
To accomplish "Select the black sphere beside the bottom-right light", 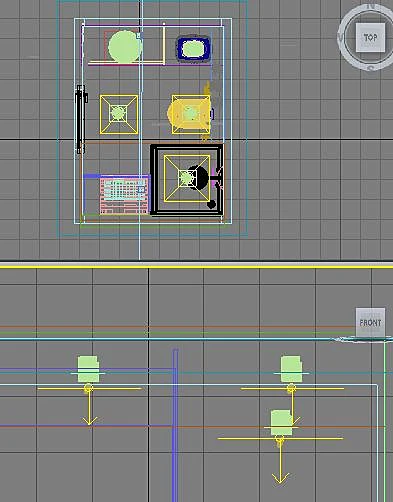I will tap(199, 178).
